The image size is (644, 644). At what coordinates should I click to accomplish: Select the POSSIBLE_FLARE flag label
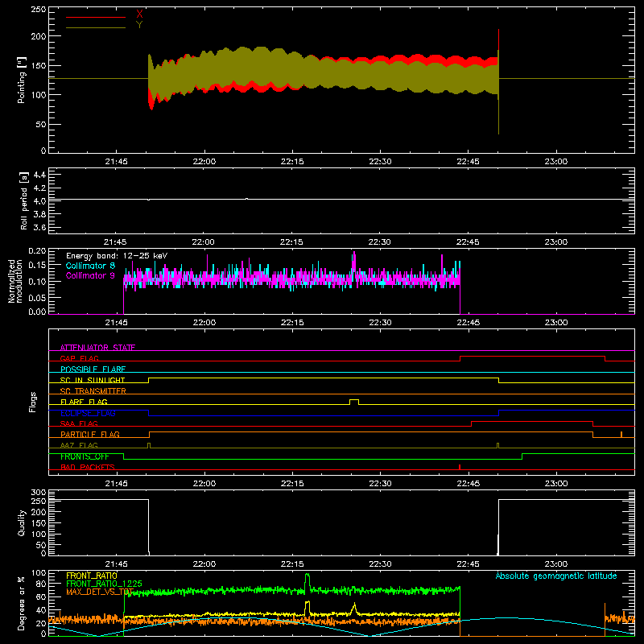(93, 369)
